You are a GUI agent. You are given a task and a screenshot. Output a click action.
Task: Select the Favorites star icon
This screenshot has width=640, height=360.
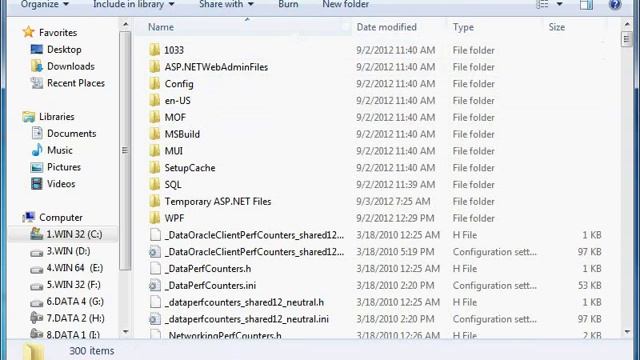(x=29, y=32)
